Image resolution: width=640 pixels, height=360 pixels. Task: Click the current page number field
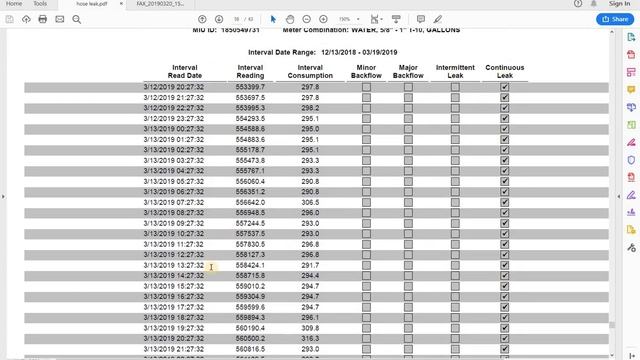pyautogui.click(x=237, y=19)
